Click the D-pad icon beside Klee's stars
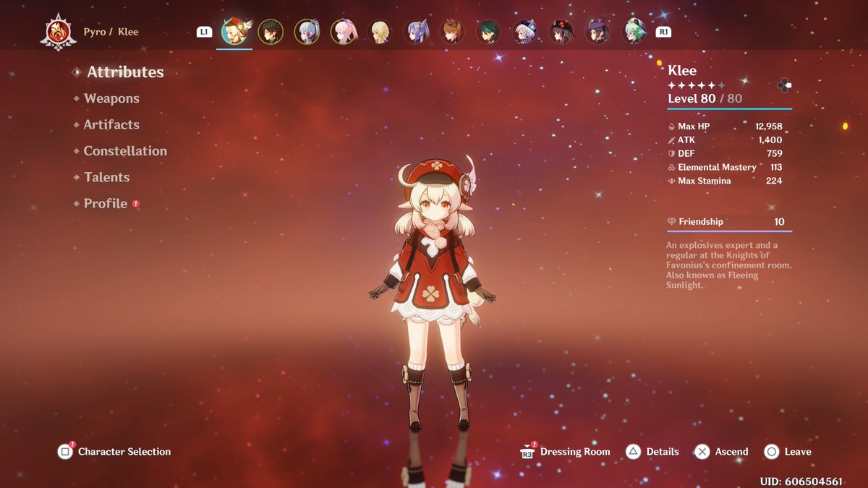 point(784,85)
